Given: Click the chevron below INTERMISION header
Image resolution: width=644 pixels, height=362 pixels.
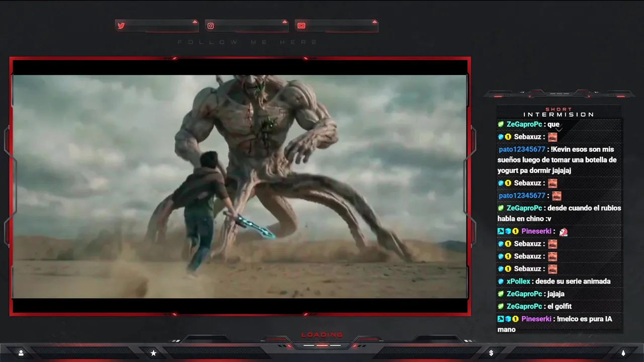Looking at the screenshot, I should click(558, 130).
